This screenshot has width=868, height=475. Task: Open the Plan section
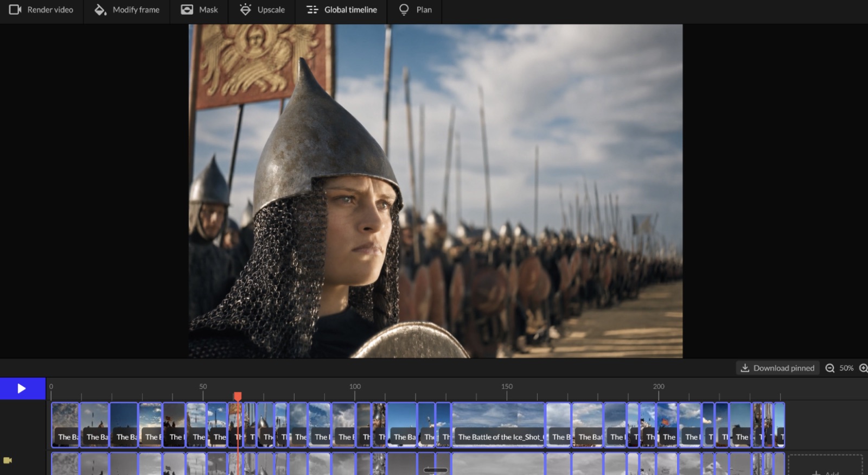coord(415,10)
